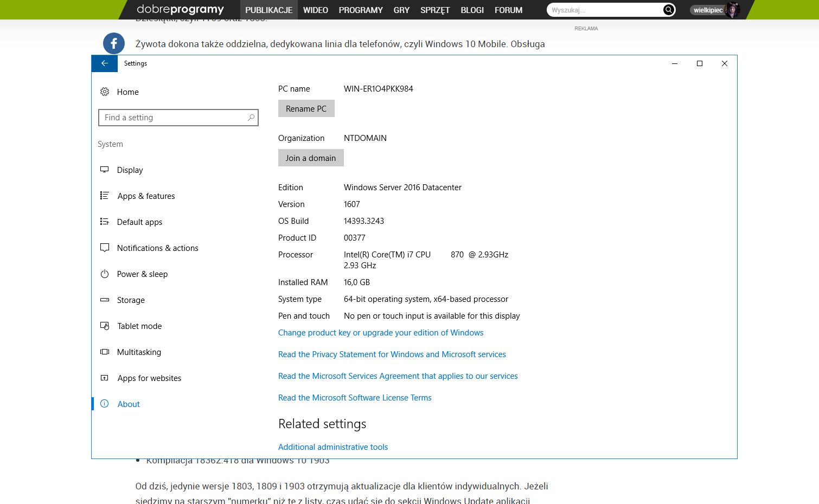Click the user avatar picture

pos(732,10)
